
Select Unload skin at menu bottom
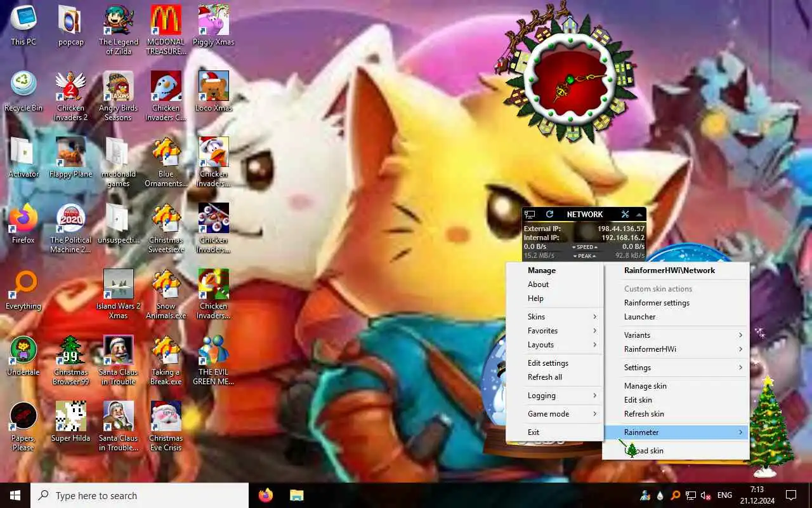676,451
